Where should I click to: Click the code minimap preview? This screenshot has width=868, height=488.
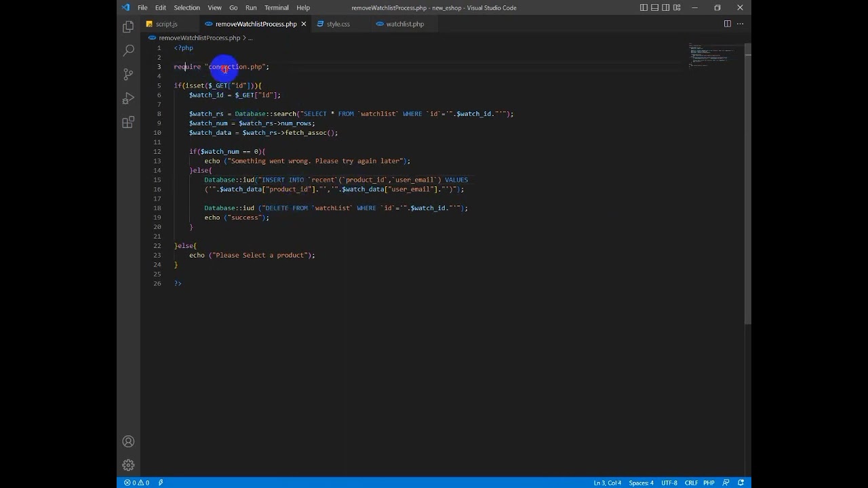(x=713, y=55)
